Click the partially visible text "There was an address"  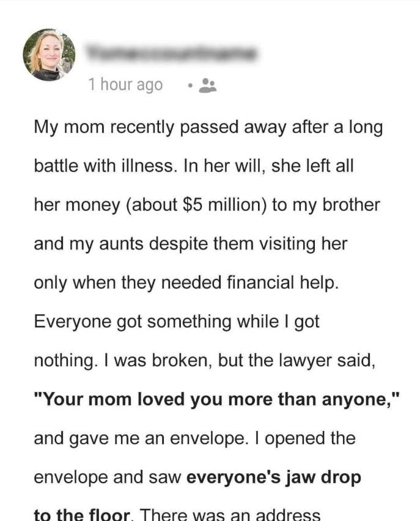(232, 515)
